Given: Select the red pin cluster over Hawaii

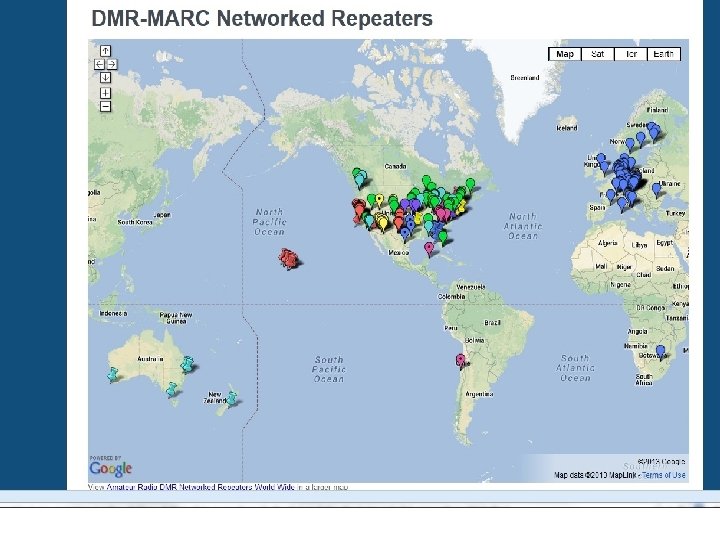Looking at the screenshot, I should coord(288,259).
